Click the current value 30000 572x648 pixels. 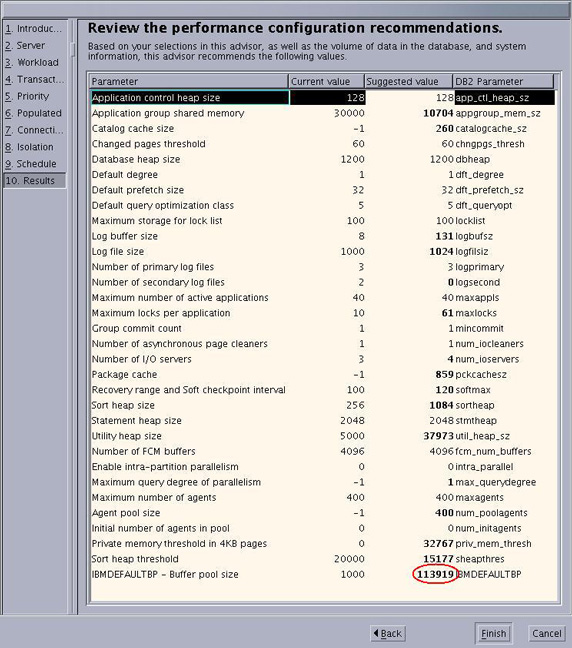click(349, 113)
